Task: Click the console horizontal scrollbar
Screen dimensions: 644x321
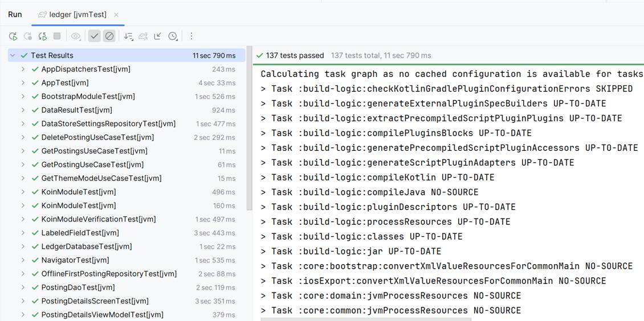Action: [x=366, y=319]
